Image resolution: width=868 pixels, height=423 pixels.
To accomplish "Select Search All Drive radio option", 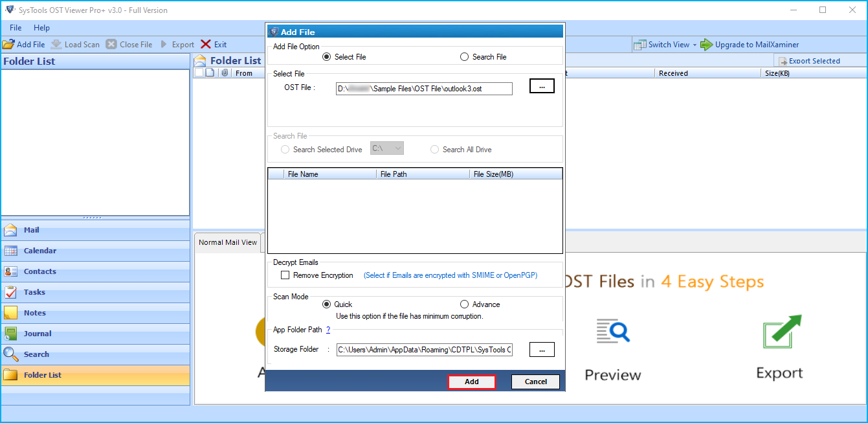I will click(434, 150).
